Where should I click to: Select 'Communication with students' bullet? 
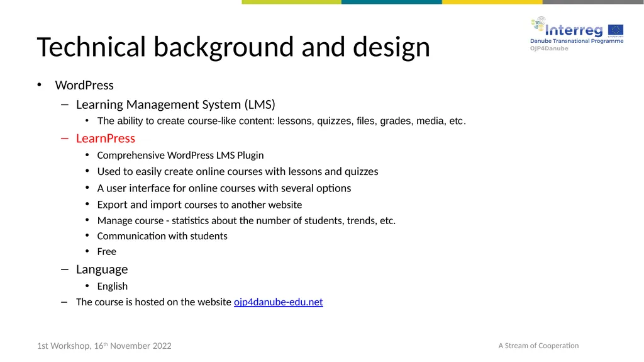pyautogui.click(x=162, y=236)
